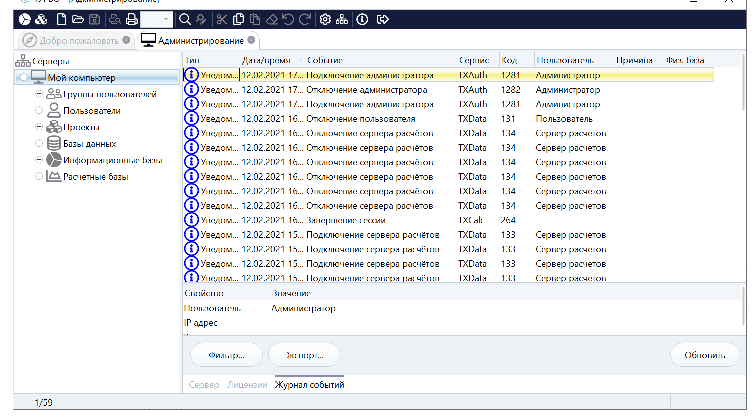Click the Search magnifier toolbar icon
This screenshot has width=752, height=418.
(x=184, y=19)
